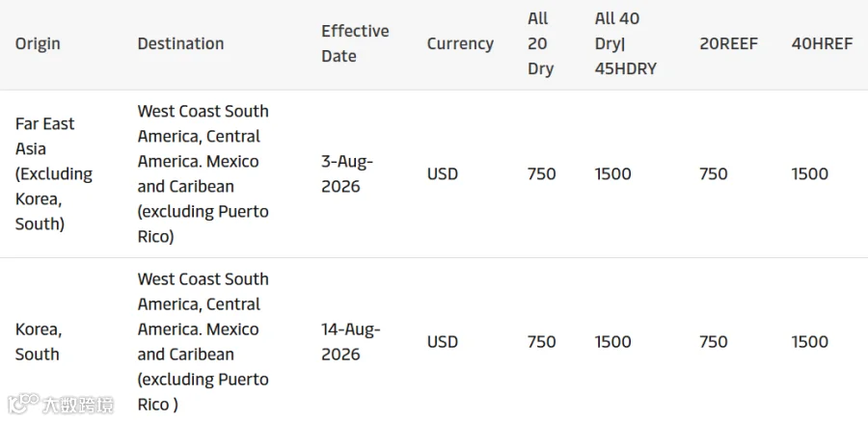The height and width of the screenshot is (421, 868).
Task: Click the Korea row destination text
Action: [x=203, y=341]
